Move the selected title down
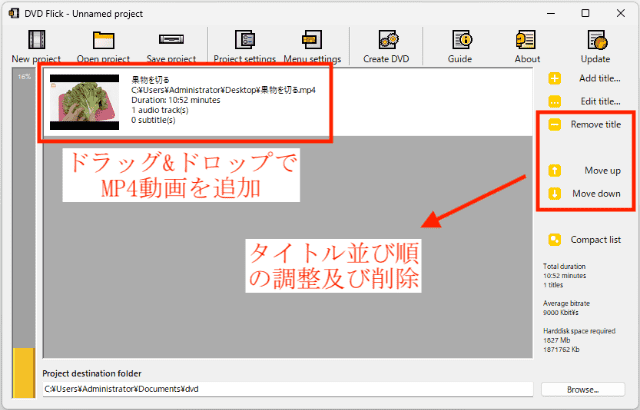 tap(554, 193)
